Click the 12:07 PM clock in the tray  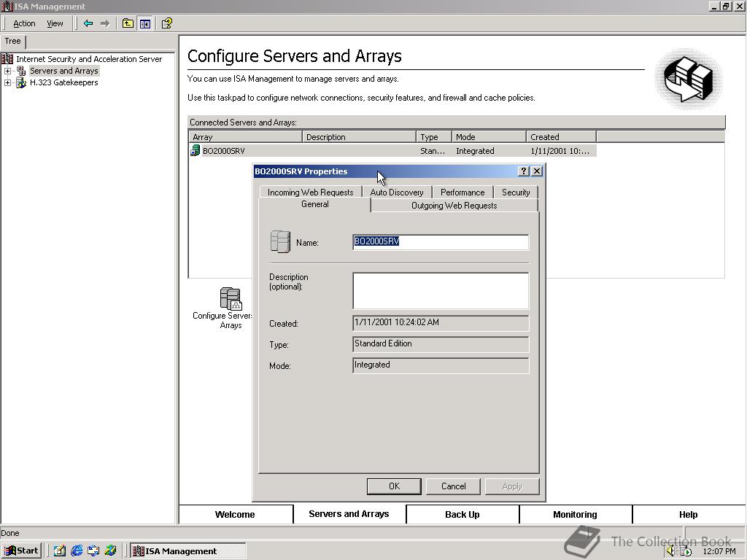tap(719, 551)
